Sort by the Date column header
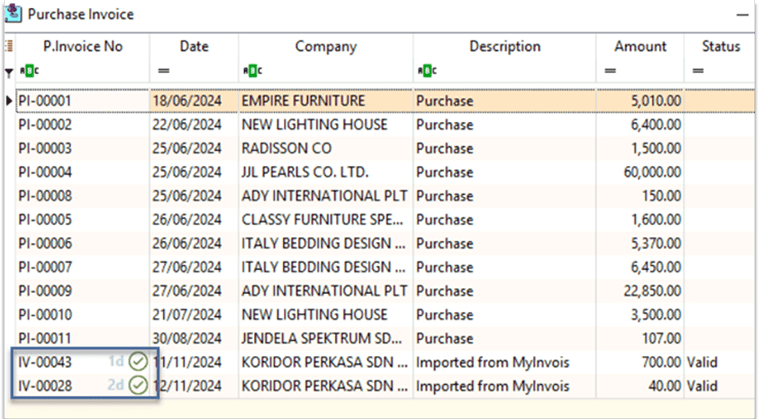 pos(194,46)
